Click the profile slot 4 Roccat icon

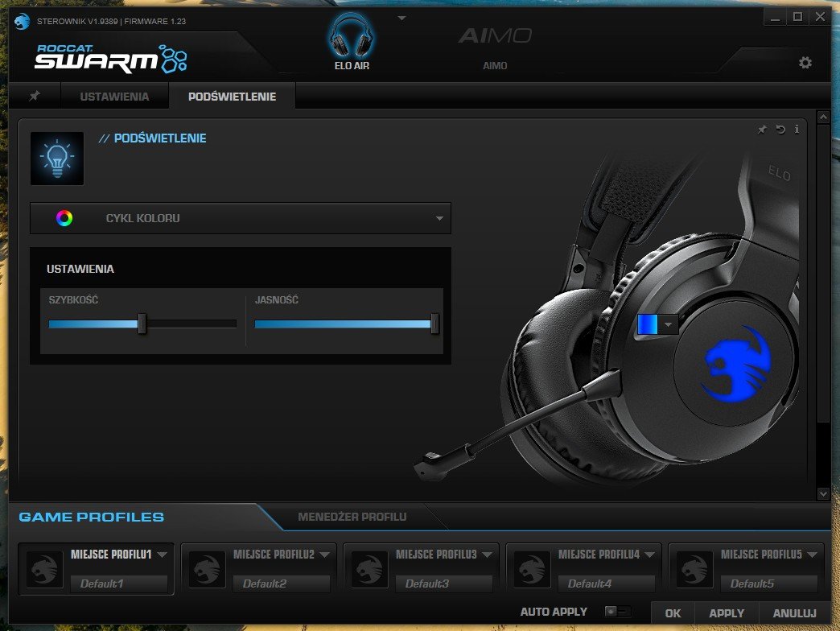[532, 569]
